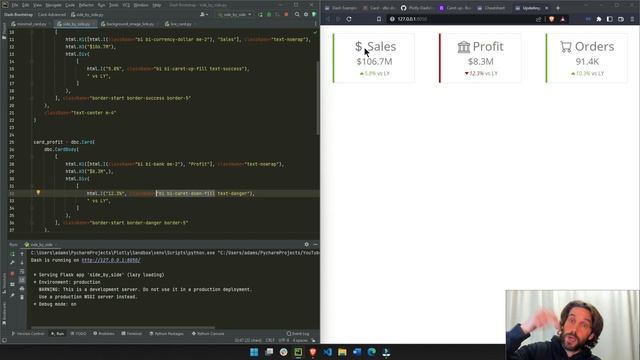
Task: Hide the Run panel with minimize icon
Action: tap(315, 244)
